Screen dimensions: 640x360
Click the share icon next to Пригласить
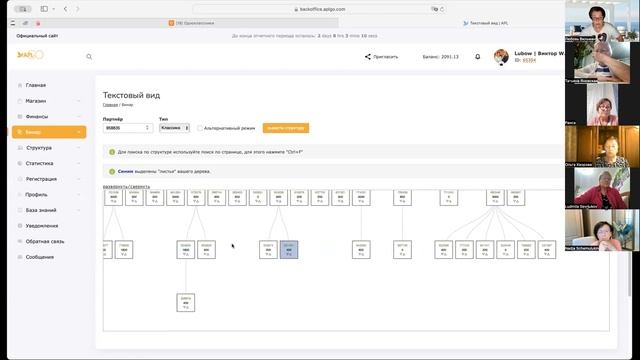pyautogui.click(x=367, y=57)
